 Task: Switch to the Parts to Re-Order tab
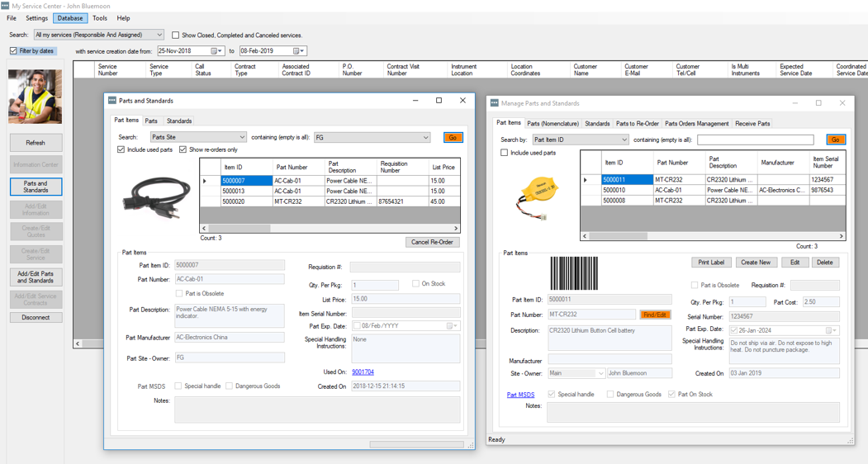tap(637, 124)
